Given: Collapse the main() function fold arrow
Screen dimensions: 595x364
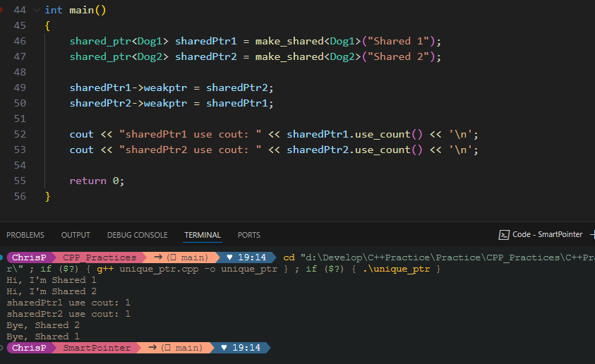Looking at the screenshot, I should click(37, 11).
